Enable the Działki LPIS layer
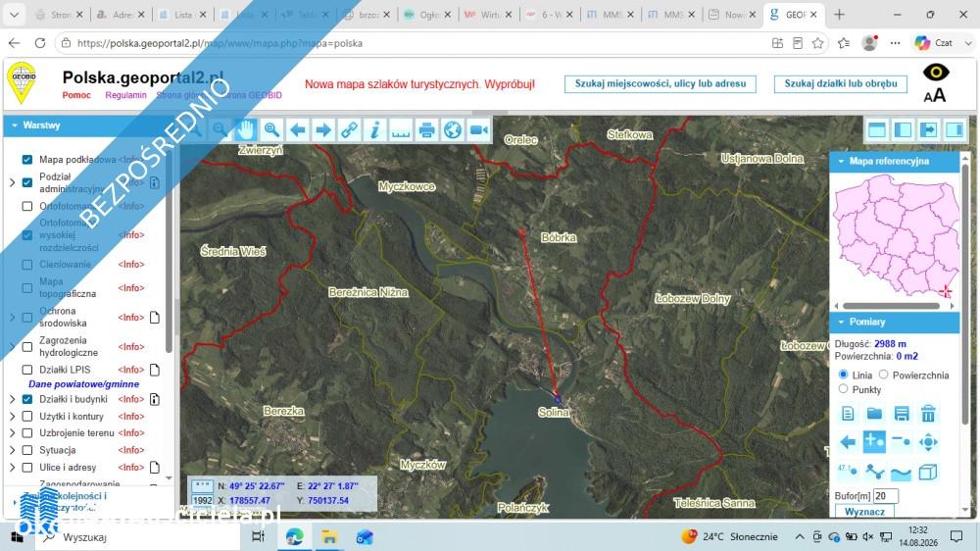The image size is (980, 551). pos(26,370)
